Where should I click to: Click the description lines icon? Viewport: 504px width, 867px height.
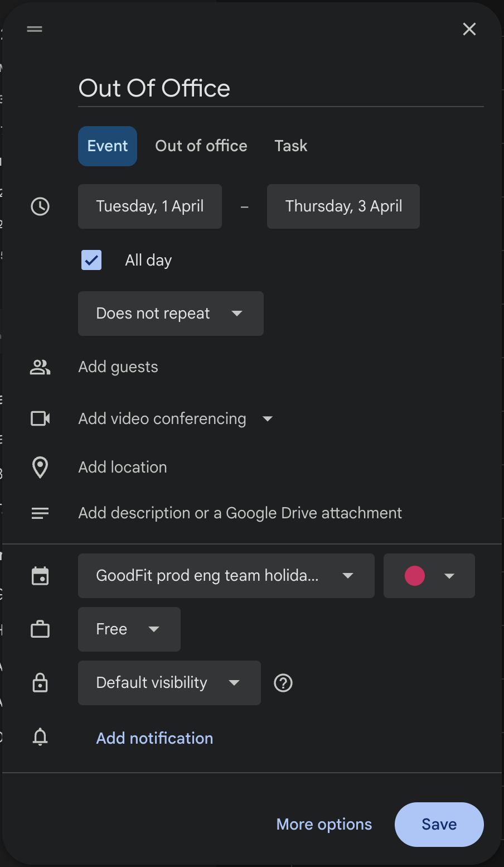point(40,513)
